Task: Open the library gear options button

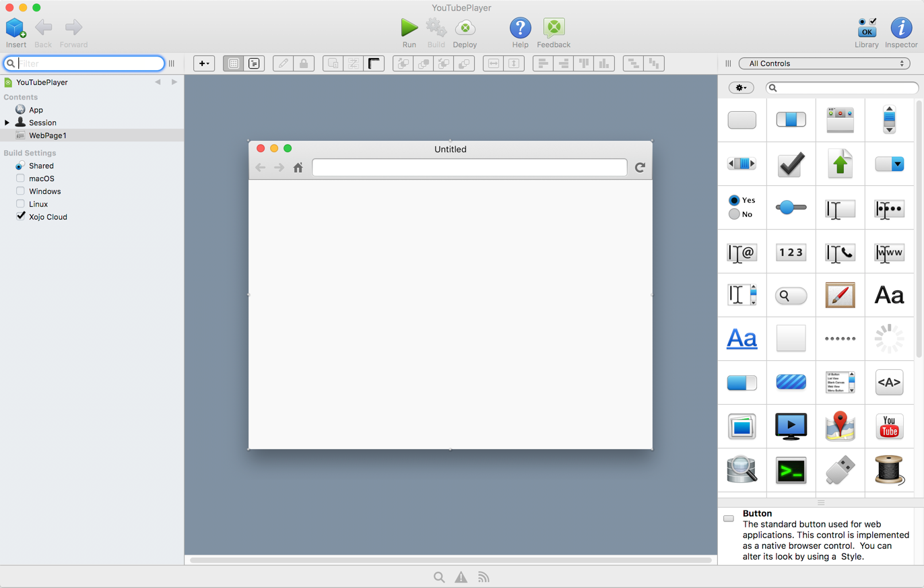Action: coord(741,88)
